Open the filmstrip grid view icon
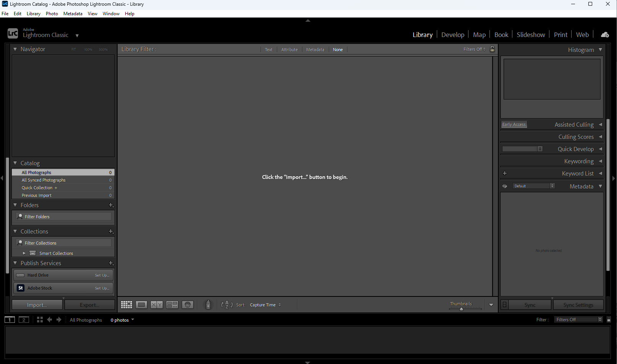 [x=40, y=320]
